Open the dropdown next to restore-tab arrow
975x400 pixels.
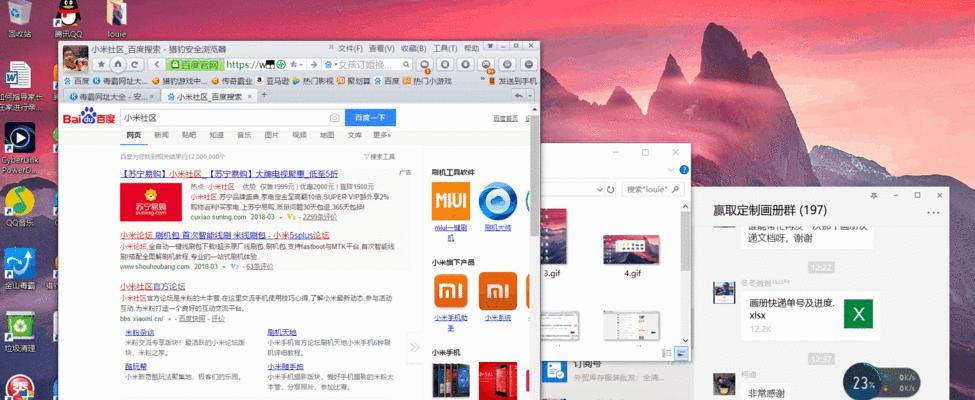pos(530,96)
